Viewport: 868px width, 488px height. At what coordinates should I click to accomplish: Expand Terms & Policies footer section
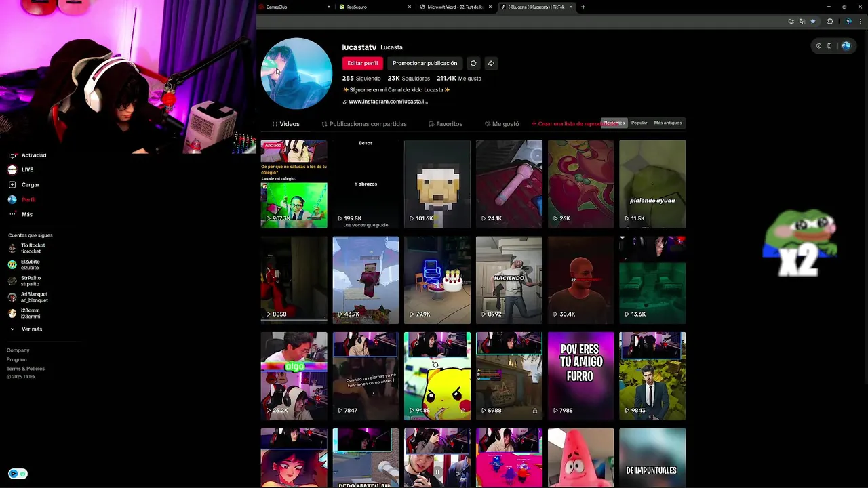[26, 369]
